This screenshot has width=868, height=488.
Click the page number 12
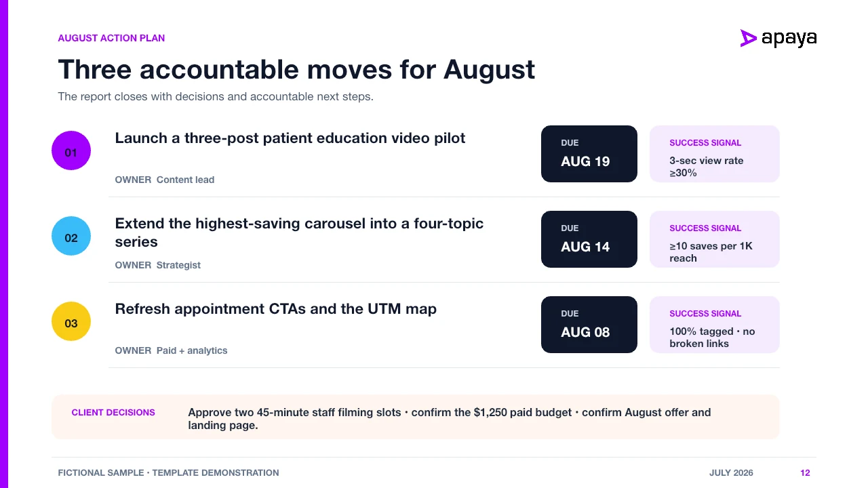[805, 473]
